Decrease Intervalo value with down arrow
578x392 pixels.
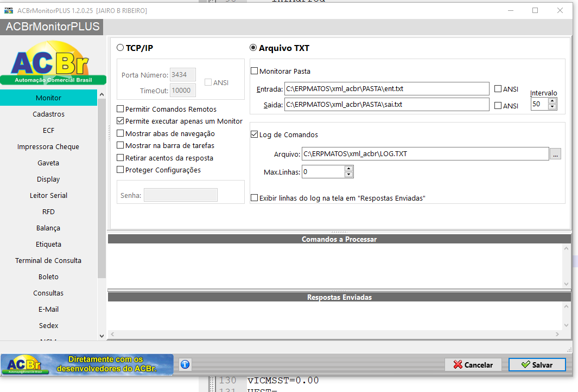(x=552, y=107)
